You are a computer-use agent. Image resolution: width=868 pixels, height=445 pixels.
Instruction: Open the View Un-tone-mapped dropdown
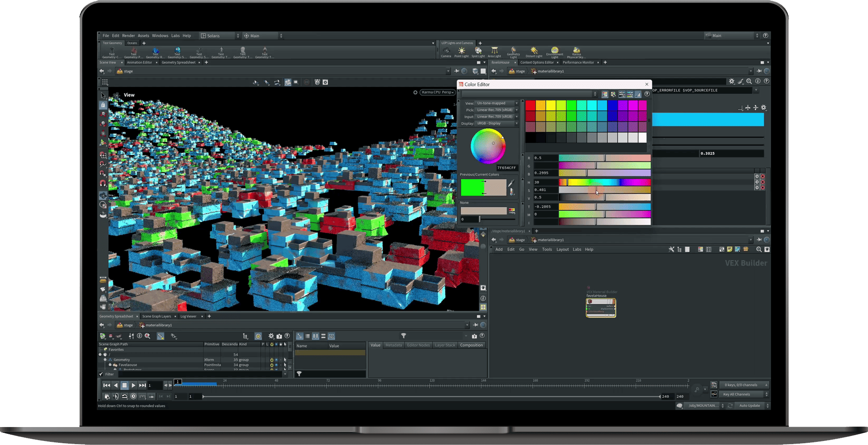pyautogui.click(x=497, y=103)
